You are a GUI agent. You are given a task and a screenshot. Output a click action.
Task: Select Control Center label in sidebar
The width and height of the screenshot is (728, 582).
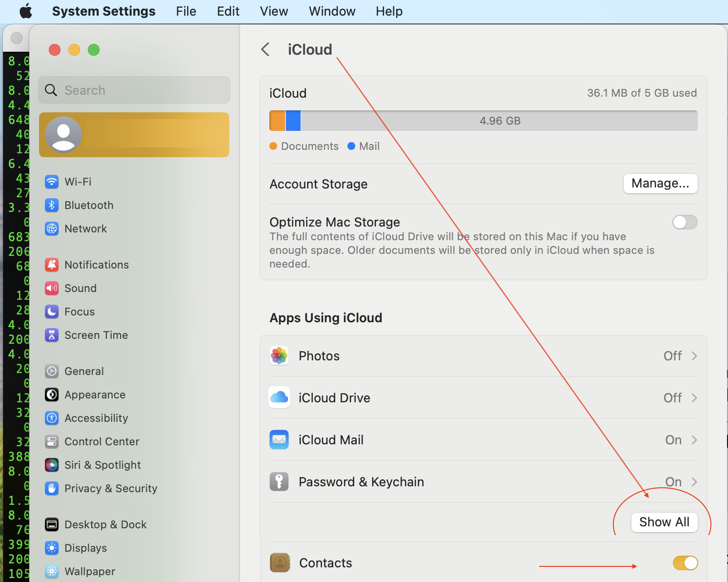pyautogui.click(x=102, y=441)
